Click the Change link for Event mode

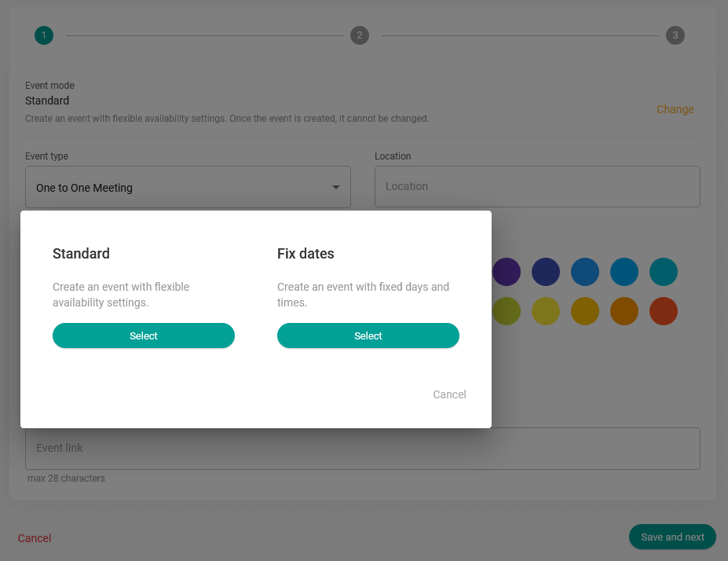pyautogui.click(x=675, y=109)
